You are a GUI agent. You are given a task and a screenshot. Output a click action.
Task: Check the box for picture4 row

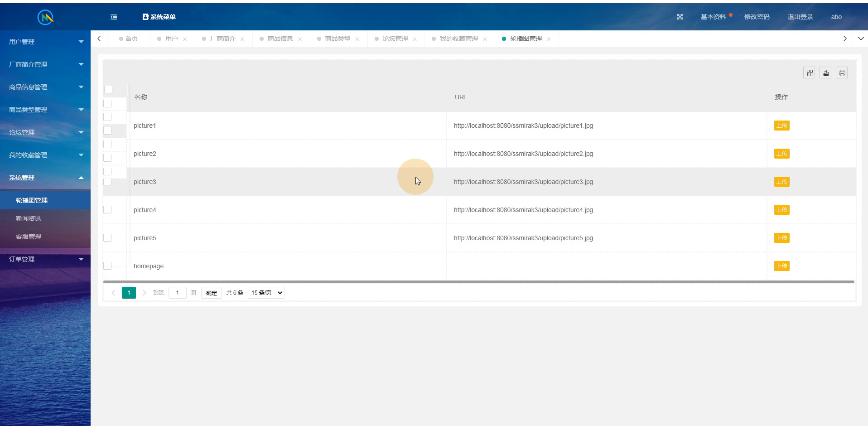coord(107,209)
